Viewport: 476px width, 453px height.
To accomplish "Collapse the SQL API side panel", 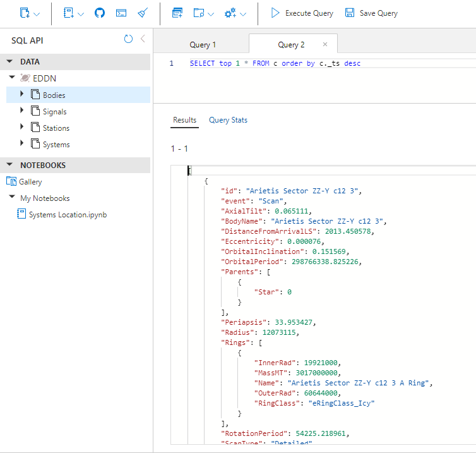I will tap(143, 39).
